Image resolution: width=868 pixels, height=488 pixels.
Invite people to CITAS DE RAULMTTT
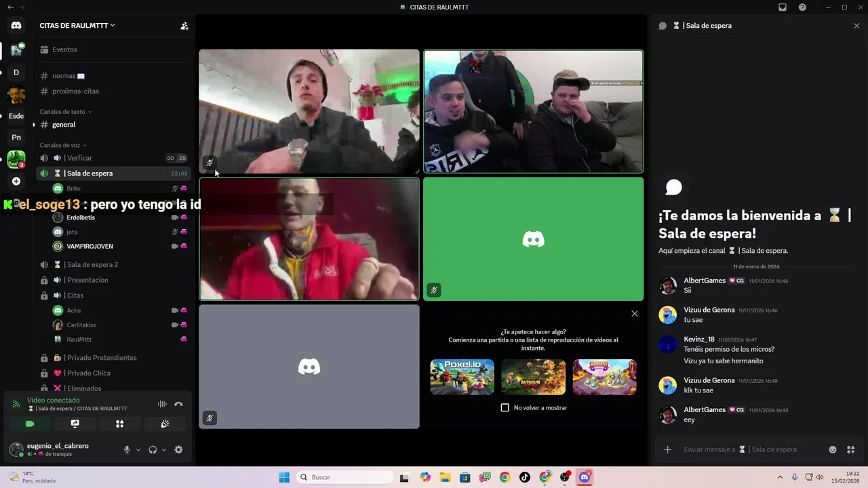click(184, 26)
